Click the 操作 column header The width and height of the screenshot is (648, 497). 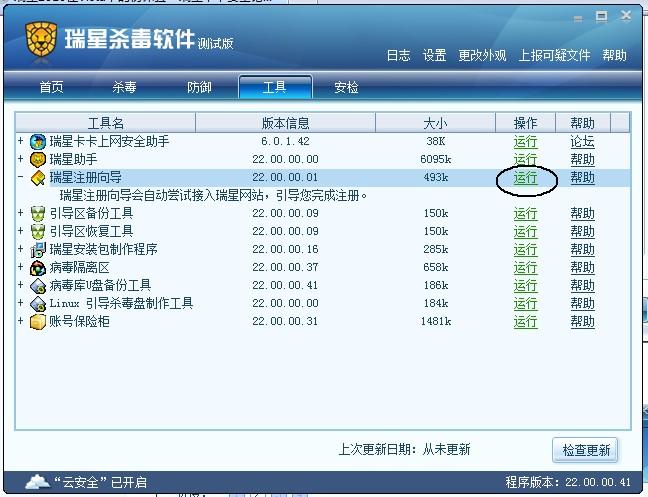pyautogui.click(x=525, y=123)
